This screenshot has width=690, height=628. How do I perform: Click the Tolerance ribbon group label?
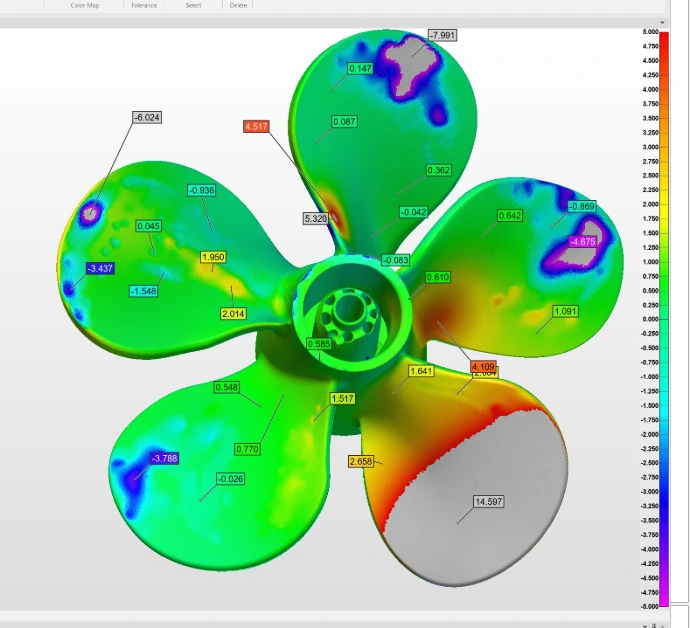pyautogui.click(x=144, y=5)
